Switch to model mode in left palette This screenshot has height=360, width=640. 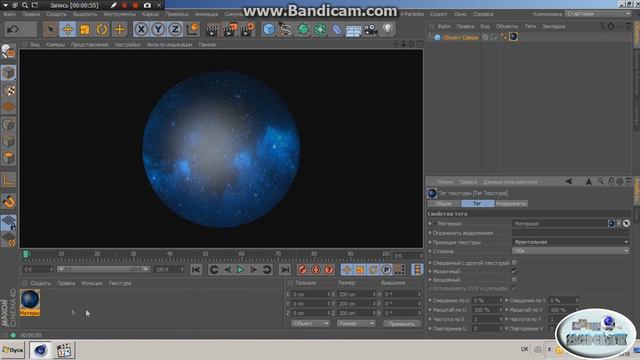coord(9,73)
